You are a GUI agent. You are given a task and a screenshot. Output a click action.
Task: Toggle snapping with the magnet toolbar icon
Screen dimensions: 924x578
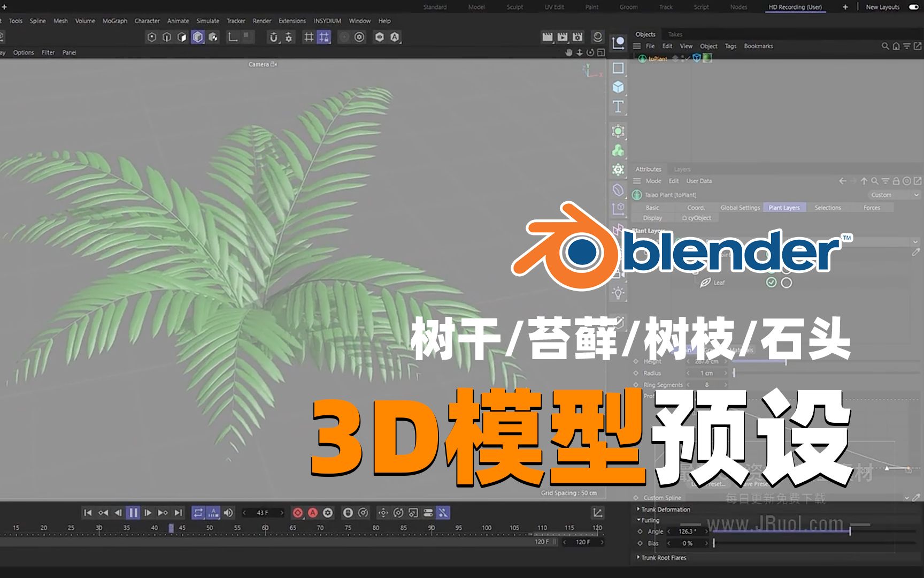[274, 38]
